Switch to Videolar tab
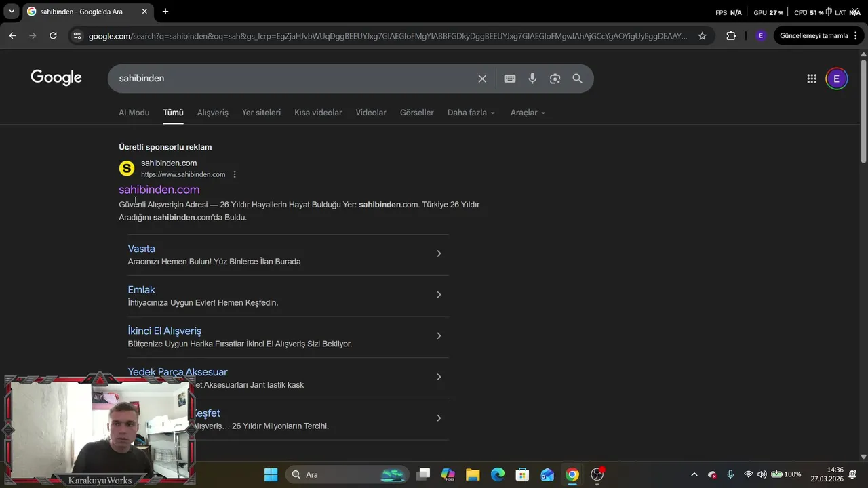The width and height of the screenshot is (868, 488). click(x=371, y=113)
